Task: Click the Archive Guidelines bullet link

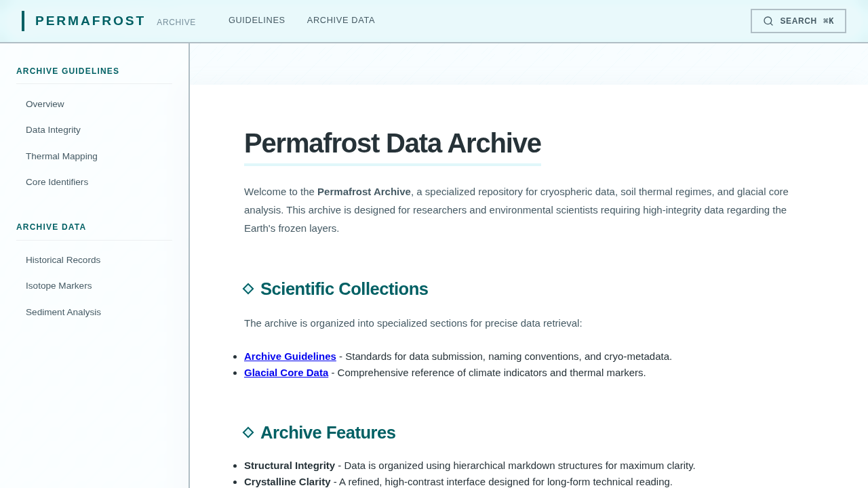Action: 290,354
